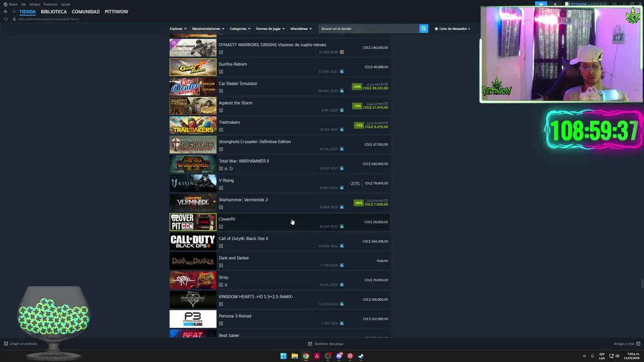Open Gunfire Reborn search result
644x362 pixels.
279,67
